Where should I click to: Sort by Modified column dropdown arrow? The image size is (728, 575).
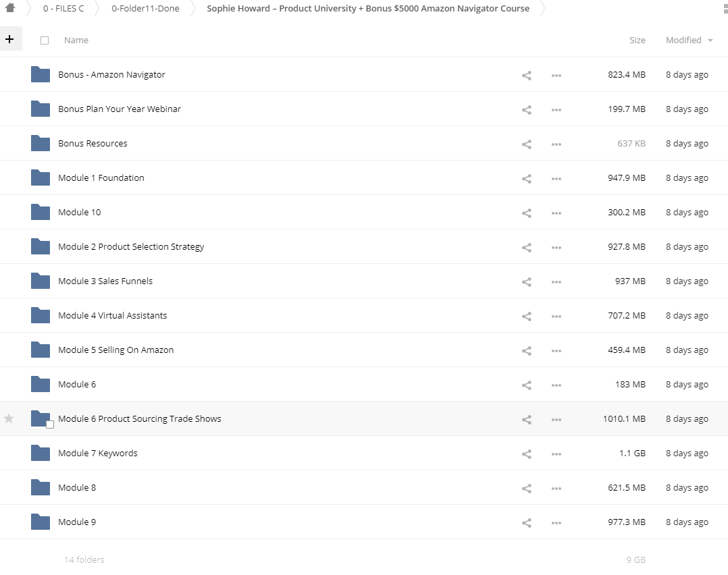point(710,40)
